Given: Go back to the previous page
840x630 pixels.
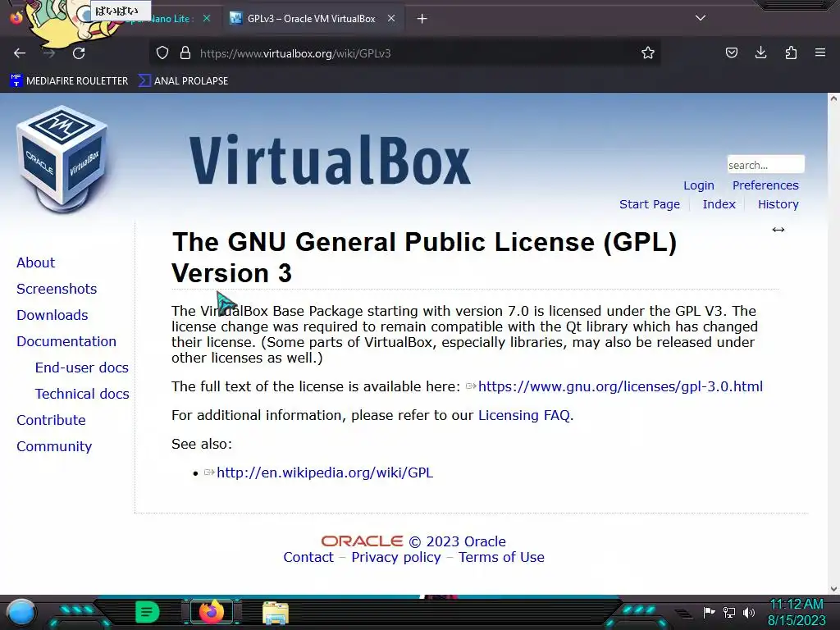Looking at the screenshot, I should click(20, 53).
